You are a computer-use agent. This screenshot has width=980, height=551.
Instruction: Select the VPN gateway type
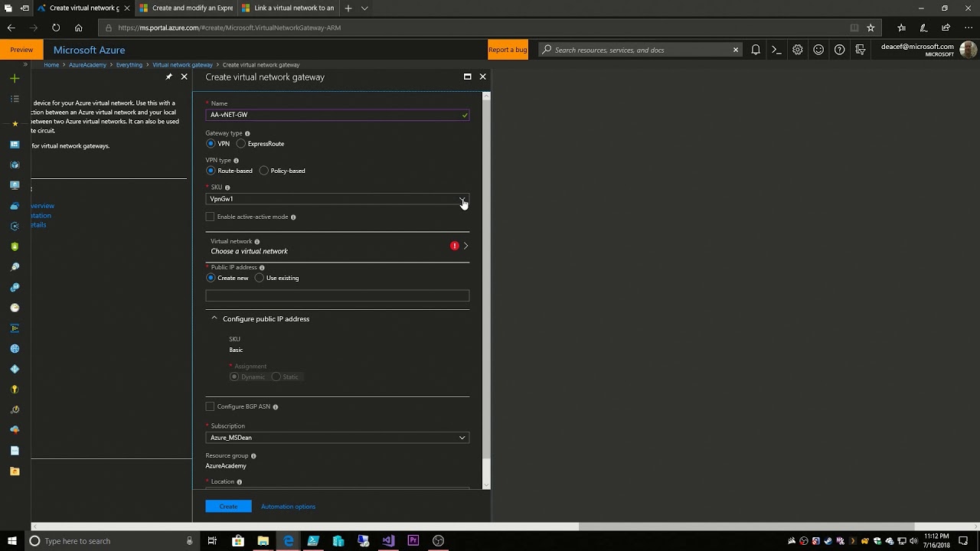coord(211,144)
